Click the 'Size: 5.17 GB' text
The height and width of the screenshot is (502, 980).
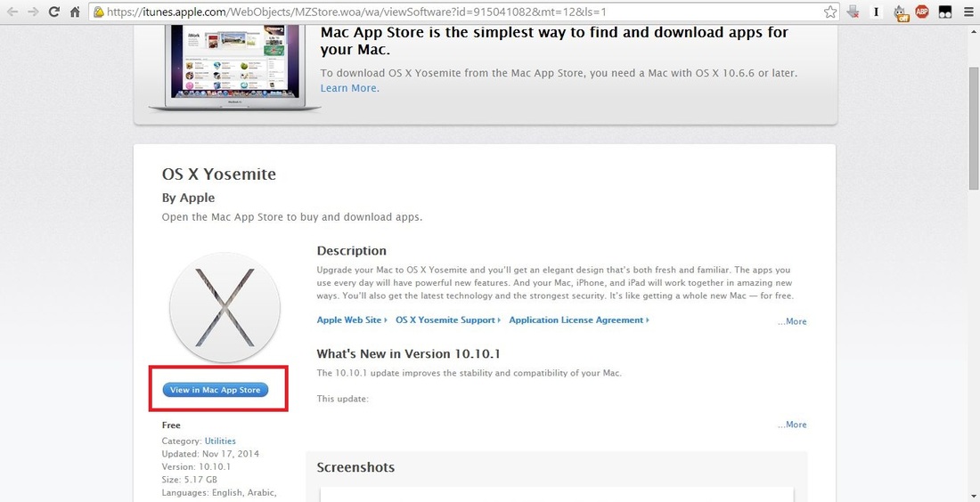pos(190,480)
